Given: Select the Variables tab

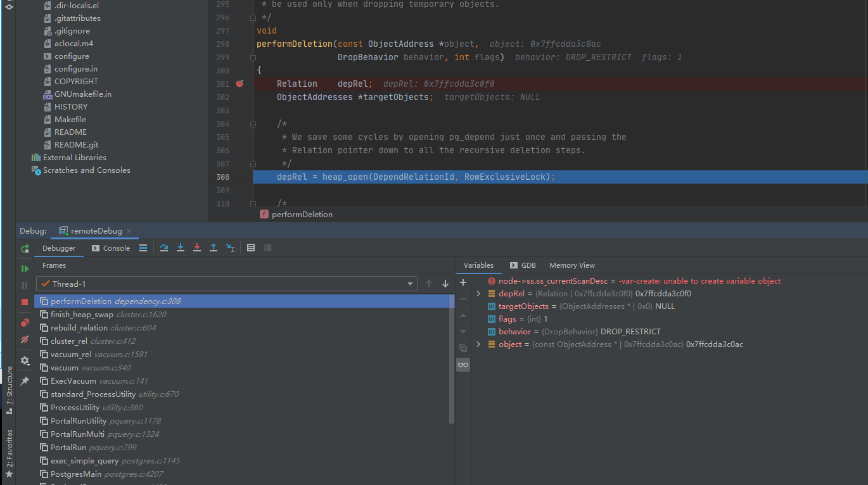Looking at the screenshot, I should coord(478,265).
